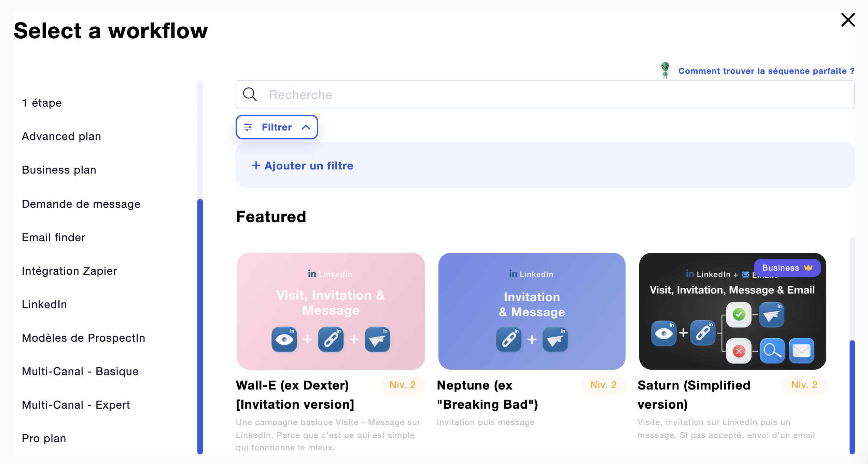Open Comment trouver la séquence parfaite link
The width and height of the screenshot is (868, 464).
(x=766, y=71)
